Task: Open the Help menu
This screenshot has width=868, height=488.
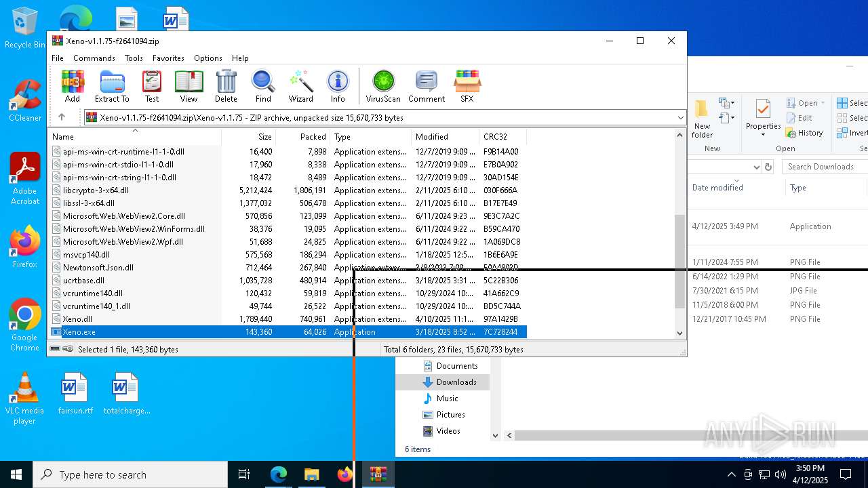Action: click(x=240, y=58)
